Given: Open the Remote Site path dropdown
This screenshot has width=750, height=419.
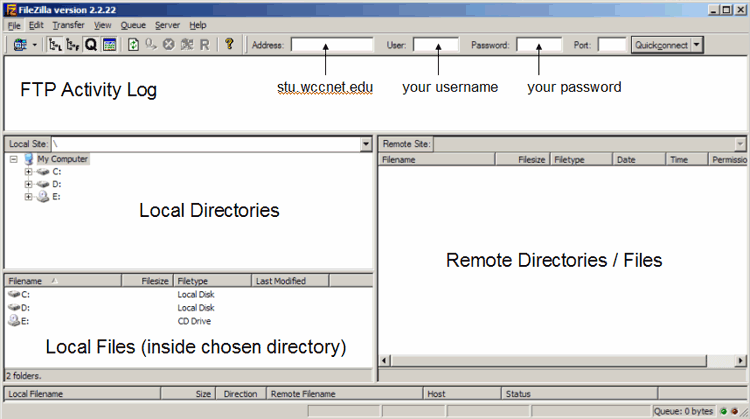Looking at the screenshot, I should tap(740, 144).
